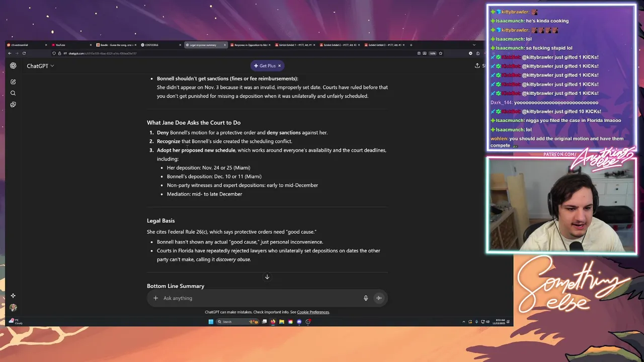Open the extensions icon in the browser toolbar
Viewport: 644px width, 362px height.
478,53
